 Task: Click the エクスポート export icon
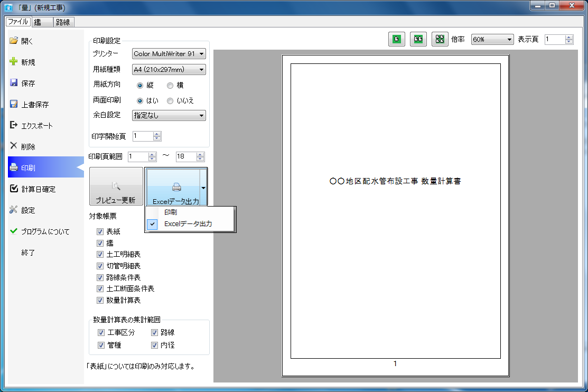[x=14, y=125]
